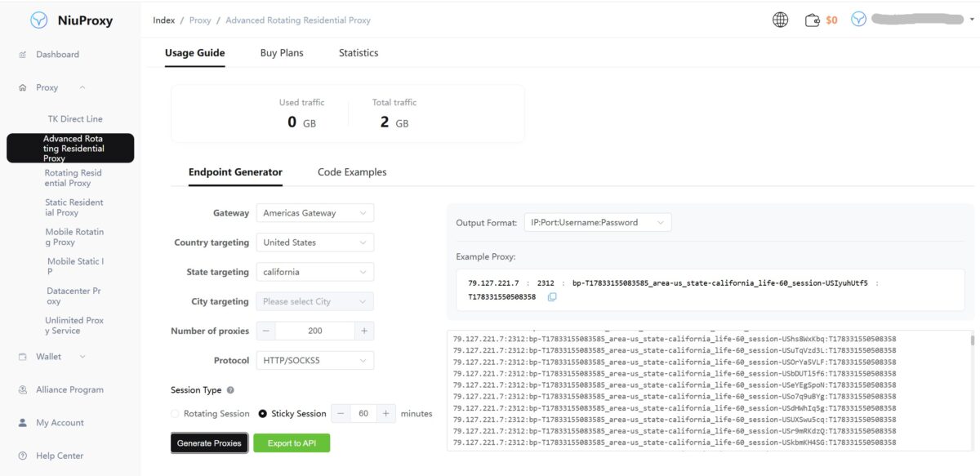Open My Account from sidebar label
The height and width of the screenshot is (476, 980).
pyautogui.click(x=60, y=423)
